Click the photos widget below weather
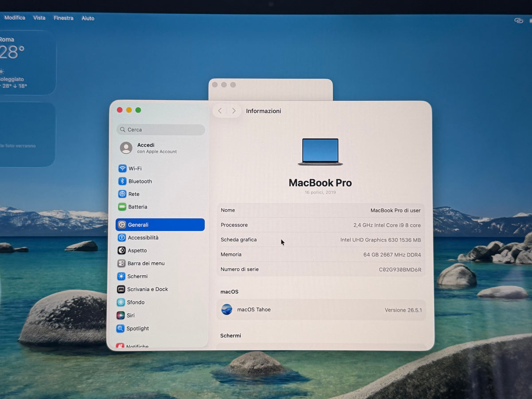532x399 pixels. point(27,135)
